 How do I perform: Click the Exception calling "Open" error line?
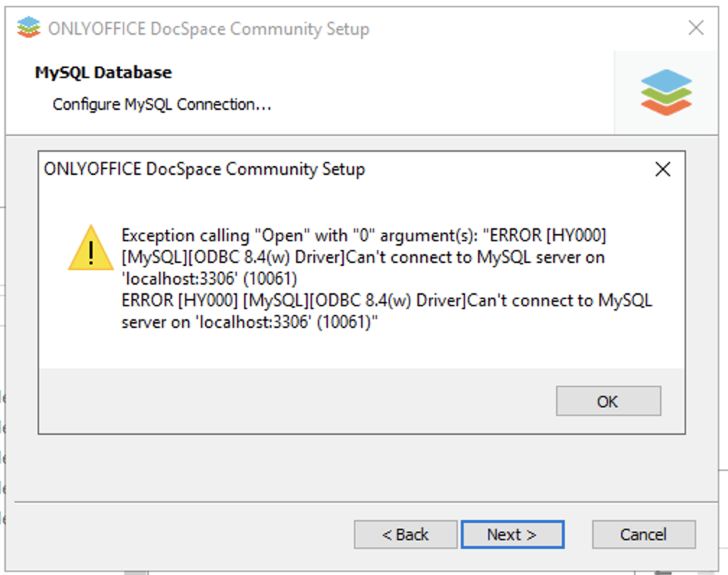point(363,235)
